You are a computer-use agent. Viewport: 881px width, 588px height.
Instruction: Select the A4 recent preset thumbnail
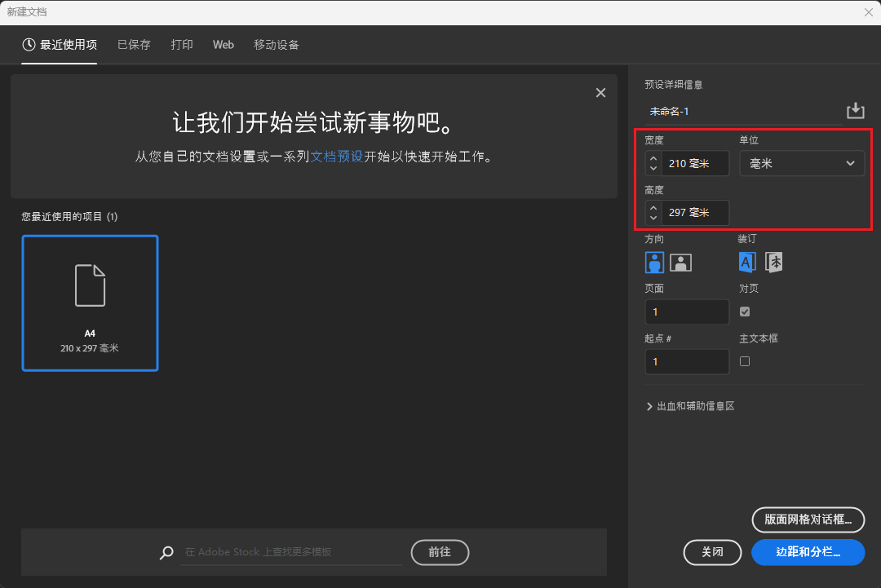click(x=90, y=303)
